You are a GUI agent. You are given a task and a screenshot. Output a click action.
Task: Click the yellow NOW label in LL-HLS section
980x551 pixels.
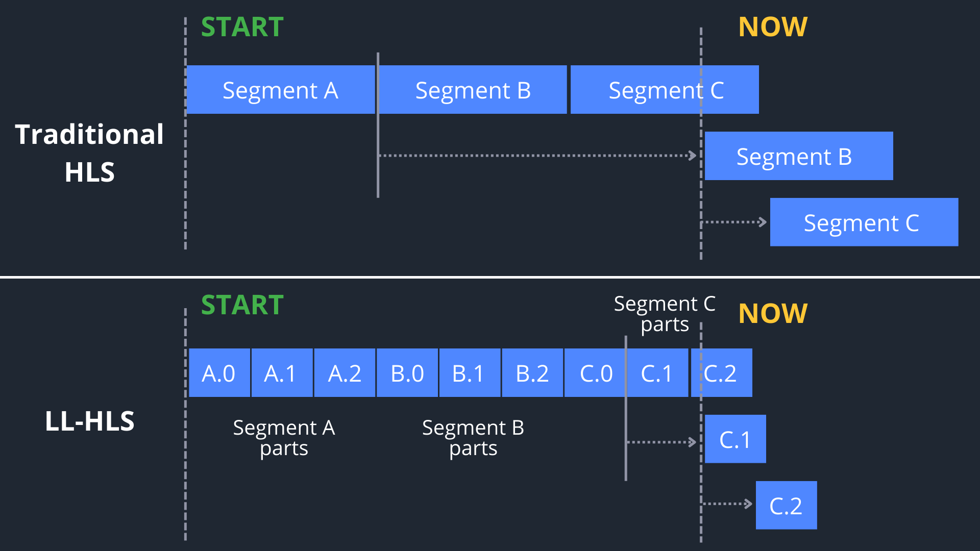click(773, 313)
